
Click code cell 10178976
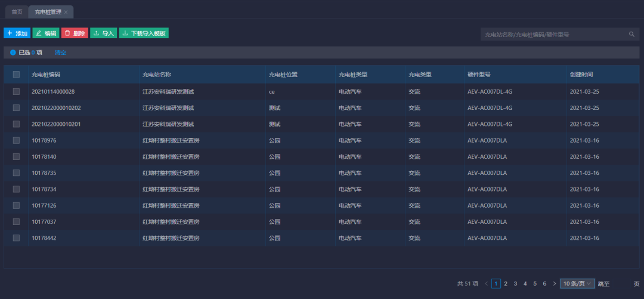coord(44,140)
